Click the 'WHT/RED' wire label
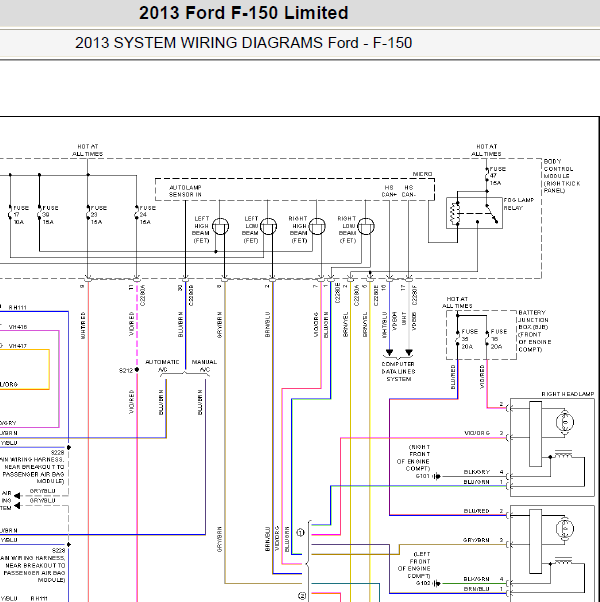Image resolution: width=600 pixels, height=602 pixels. [83, 326]
